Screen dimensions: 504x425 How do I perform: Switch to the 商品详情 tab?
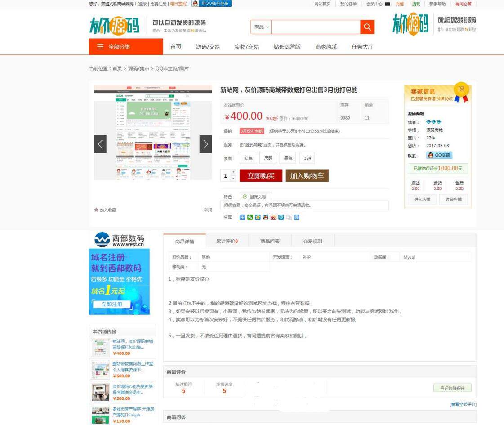[184, 241]
